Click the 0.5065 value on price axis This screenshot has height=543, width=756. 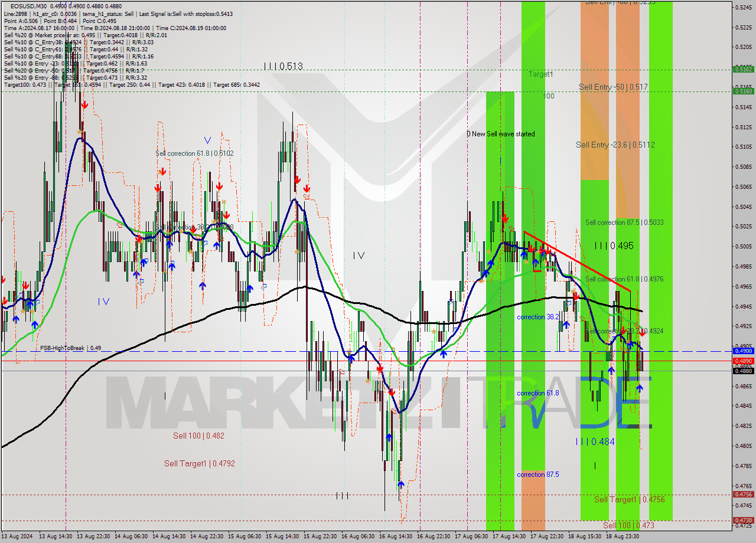click(744, 187)
